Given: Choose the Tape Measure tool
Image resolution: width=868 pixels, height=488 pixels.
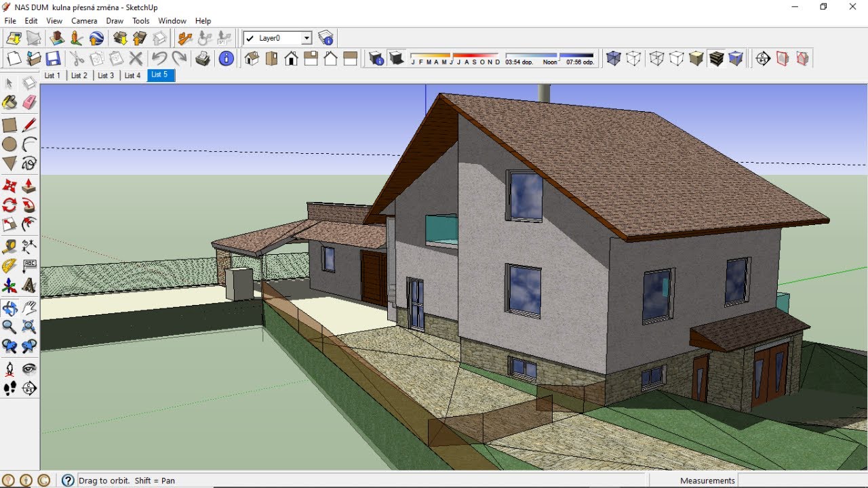Looking at the screenshot, I should click(x=9, y=247).
